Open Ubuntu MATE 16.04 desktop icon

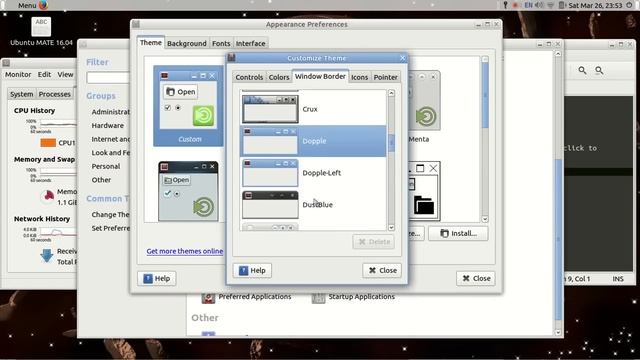click(41, 32)
